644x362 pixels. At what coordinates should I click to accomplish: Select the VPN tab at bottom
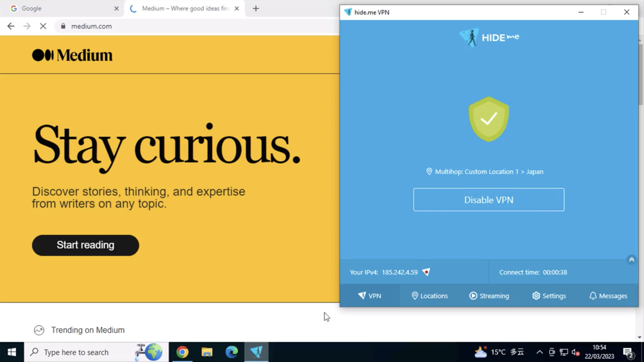pos(370,296)
